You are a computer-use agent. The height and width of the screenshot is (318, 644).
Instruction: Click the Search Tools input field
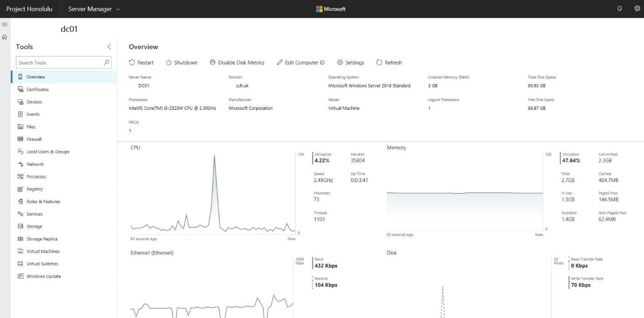pos(64,63)
